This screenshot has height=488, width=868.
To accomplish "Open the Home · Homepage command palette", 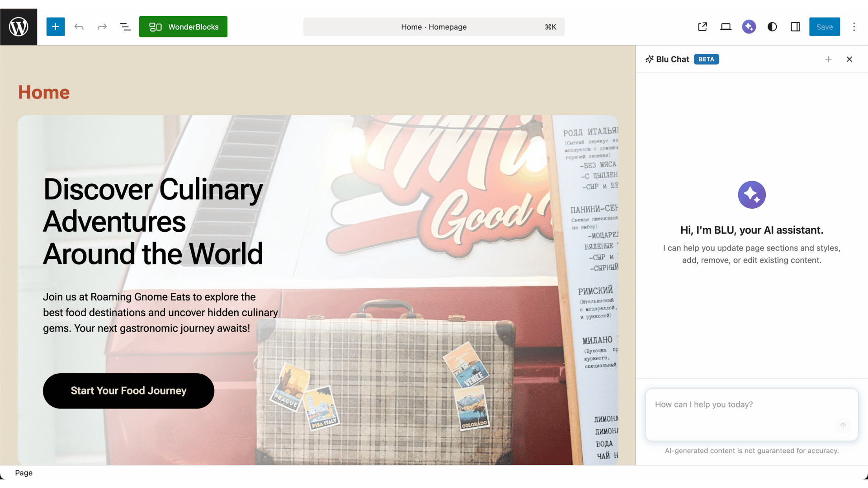I will coord(434,27).
